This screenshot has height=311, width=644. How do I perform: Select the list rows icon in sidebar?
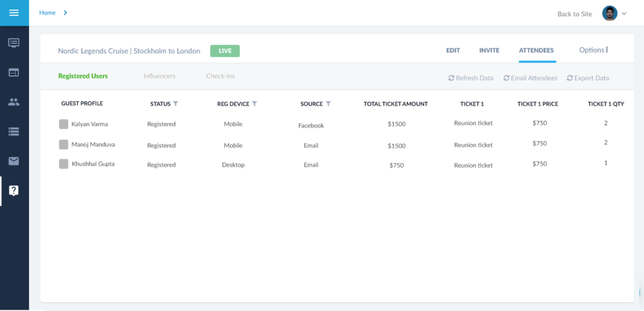14,131
